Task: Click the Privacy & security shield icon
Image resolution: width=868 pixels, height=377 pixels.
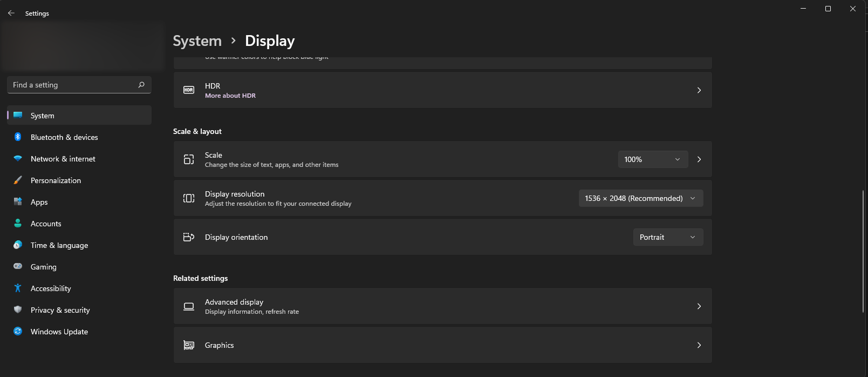Action: coord(18,310)
